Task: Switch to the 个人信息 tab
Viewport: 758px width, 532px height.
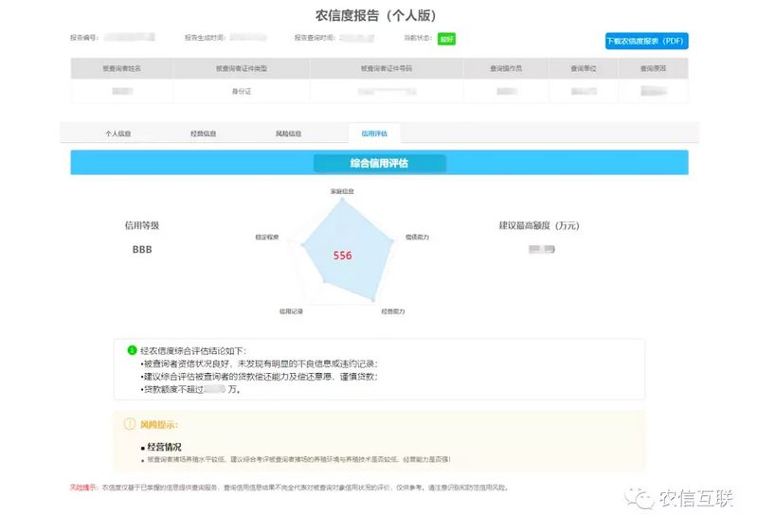Action: [117, 133]
